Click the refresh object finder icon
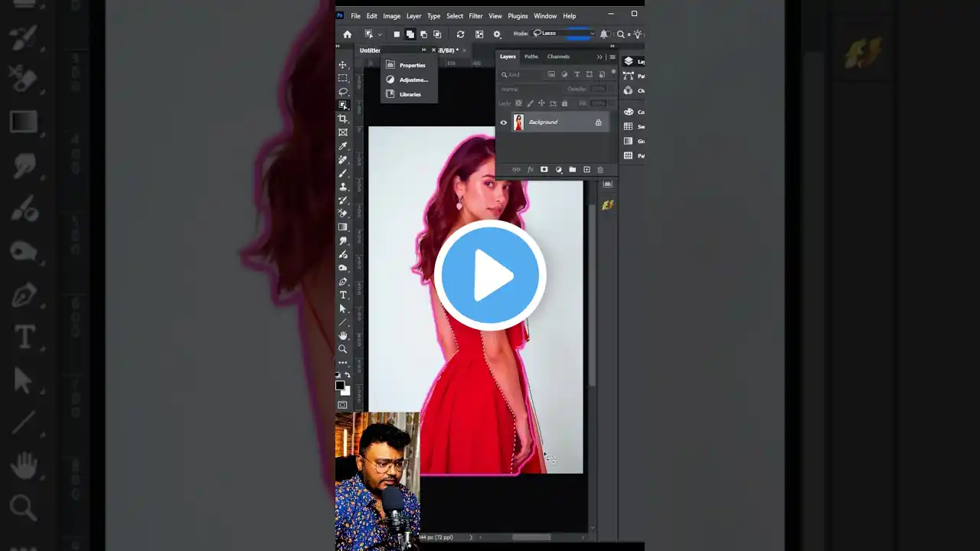Screen dimensions: 980x551 (460, 34)
